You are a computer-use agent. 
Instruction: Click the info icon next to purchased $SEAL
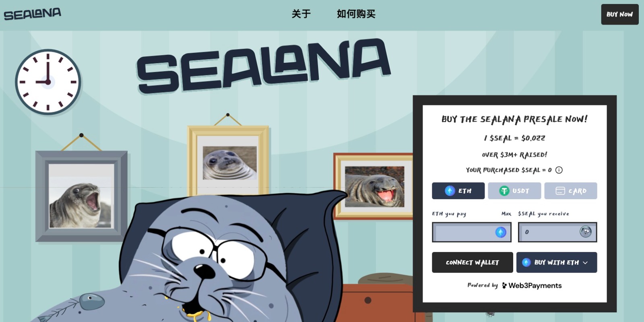coord(559,170)
